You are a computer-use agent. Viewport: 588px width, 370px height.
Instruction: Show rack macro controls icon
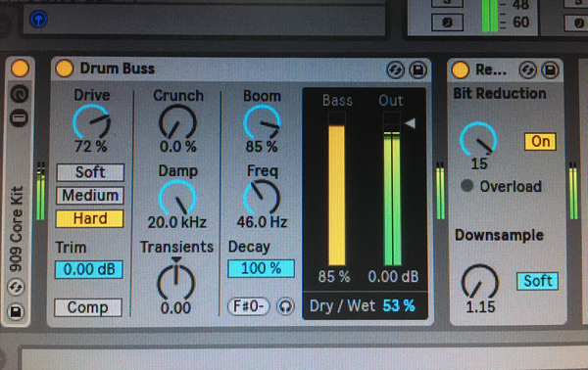pyautogui.click(x=20, y=94)
